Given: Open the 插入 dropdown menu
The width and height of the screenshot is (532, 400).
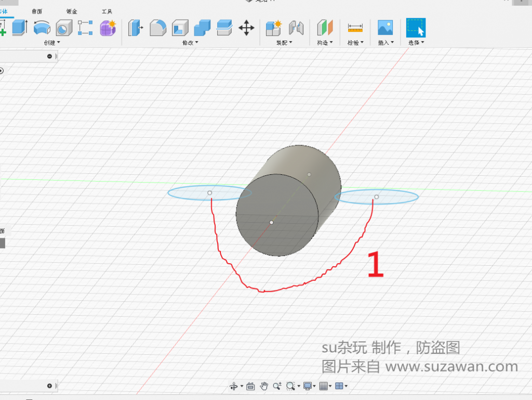Looking at the screenshot, I should [386, 43].
